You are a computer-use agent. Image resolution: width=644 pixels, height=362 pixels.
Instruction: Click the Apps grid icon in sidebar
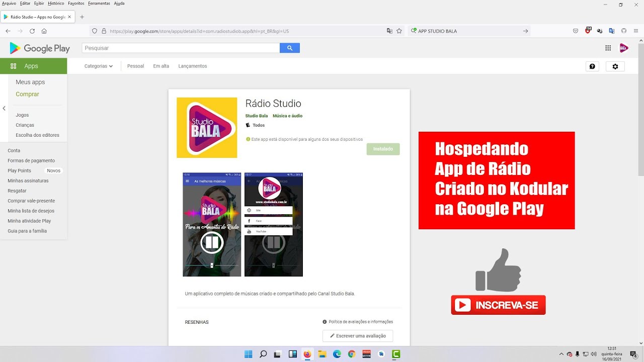tap(14, 66)
